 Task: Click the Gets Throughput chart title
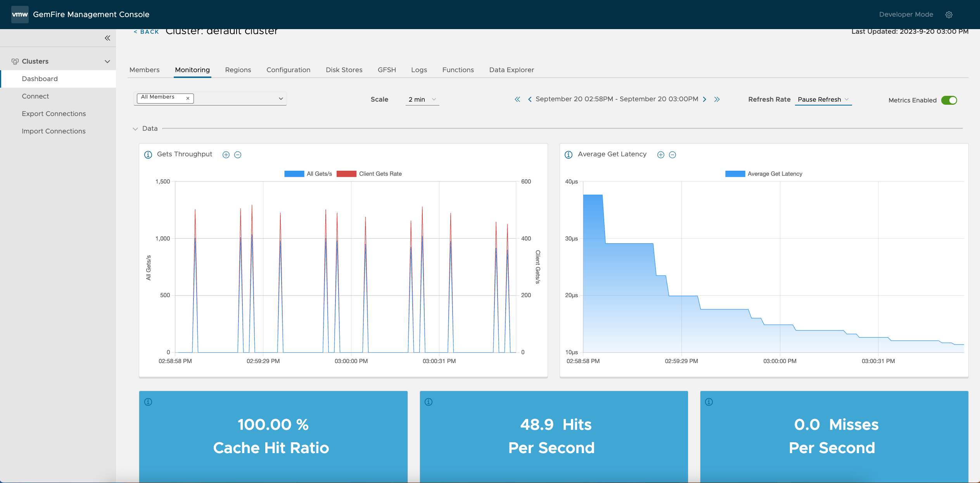(x=185, y=154)
